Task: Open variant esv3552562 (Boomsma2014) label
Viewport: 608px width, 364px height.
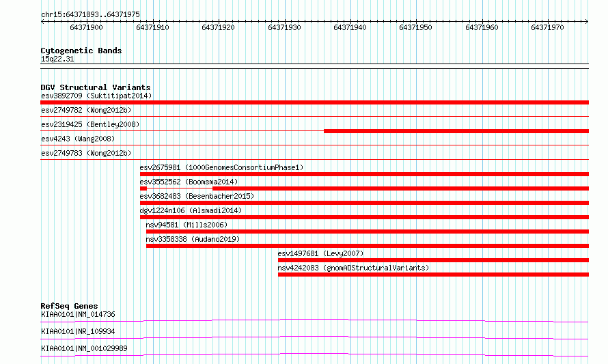Action: pyautogui.click(x=189, y=182)
